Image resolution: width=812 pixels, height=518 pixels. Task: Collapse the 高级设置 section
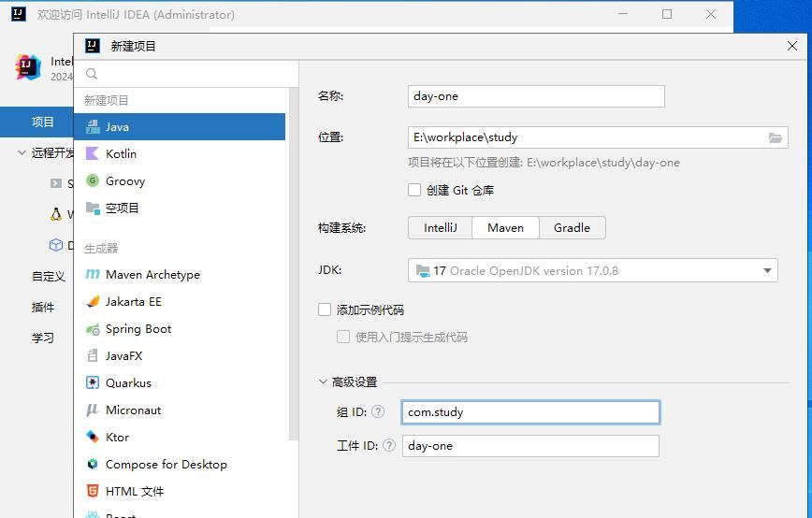click(x=324, y=381)
